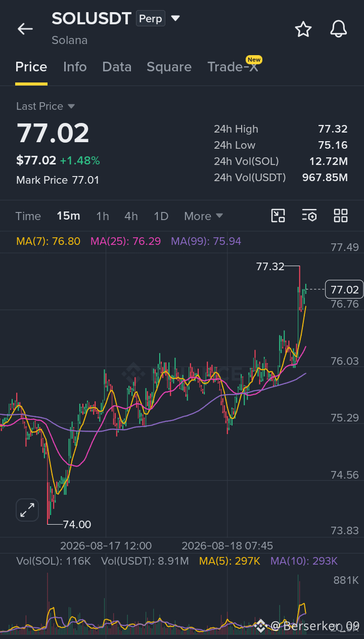Tap the +1.48% change percentage
This screenshot has width=364, height=639.
tap(80, 161)
